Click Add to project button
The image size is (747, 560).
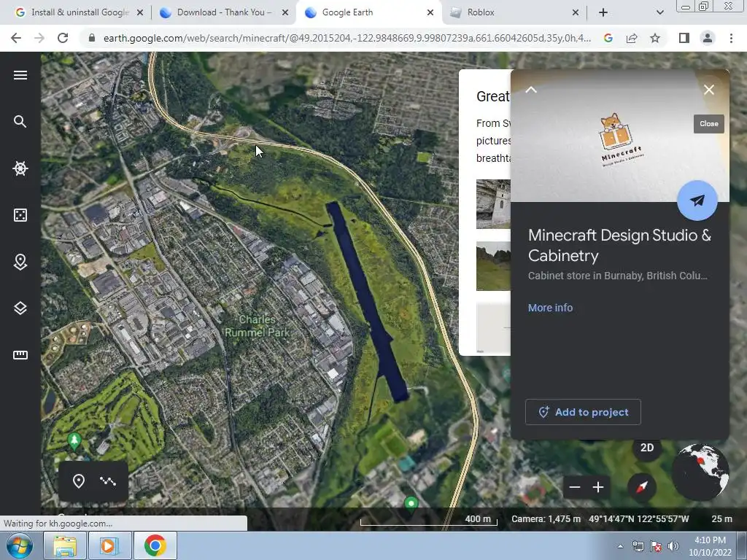pos(583,412)
